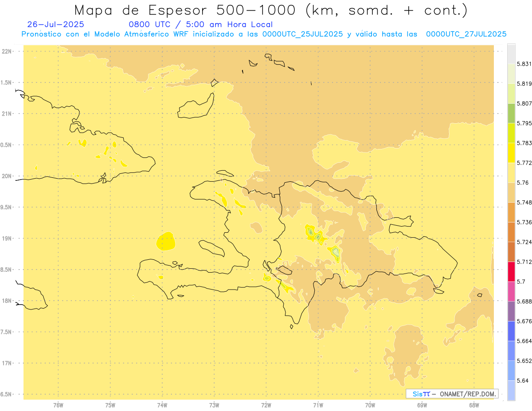Click the red legend swatch between 5.7 and 5.712
Image resolution: width=532 pixels, height=411 pixels.
pyautogui.click(x=511, y=271)
